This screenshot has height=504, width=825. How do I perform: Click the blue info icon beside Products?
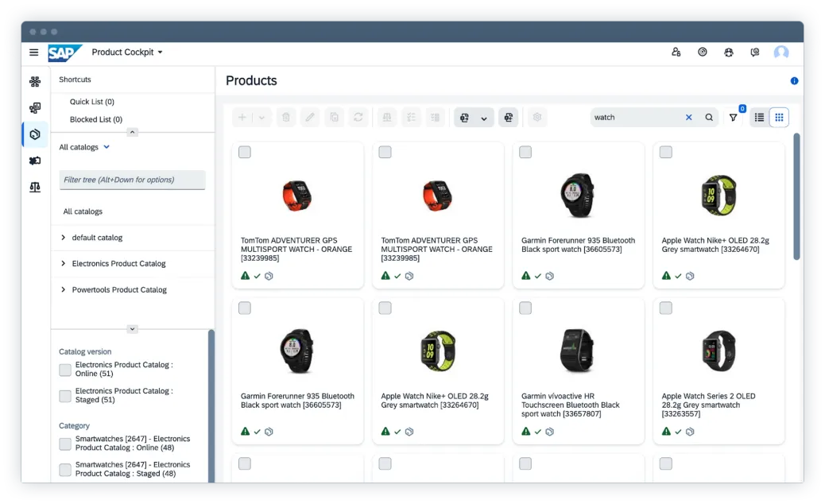[795, 81]
